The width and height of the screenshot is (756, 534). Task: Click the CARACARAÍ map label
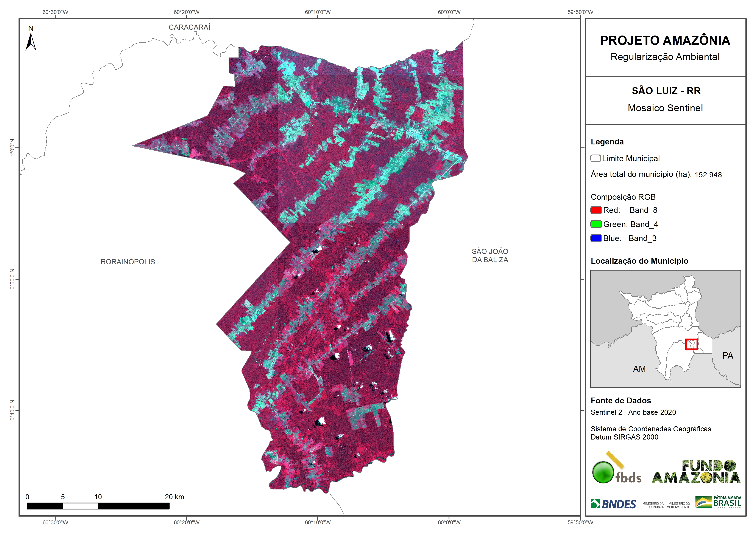tap(189, 27)
